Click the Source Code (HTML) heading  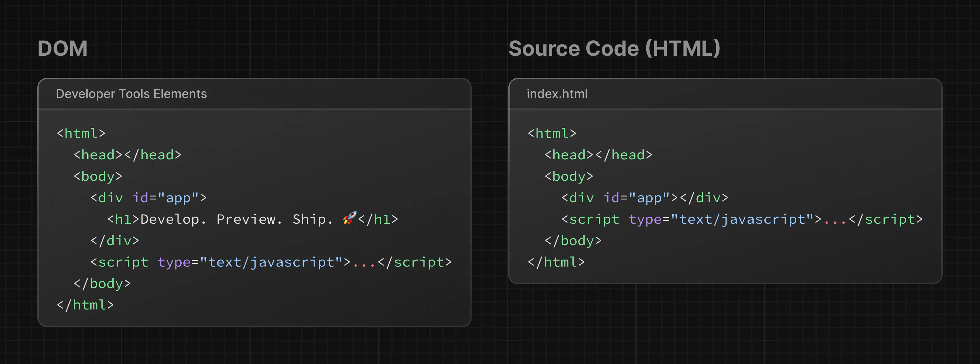pos(614,49)
